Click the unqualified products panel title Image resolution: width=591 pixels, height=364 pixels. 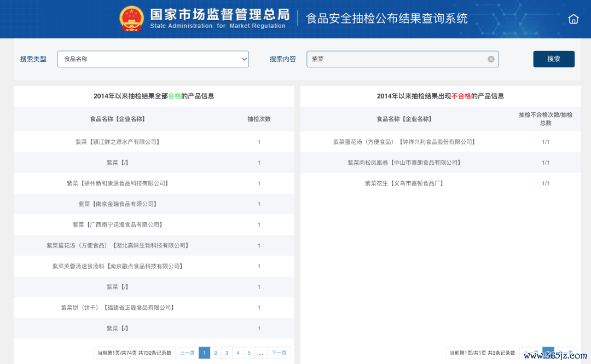coord(440,96)
